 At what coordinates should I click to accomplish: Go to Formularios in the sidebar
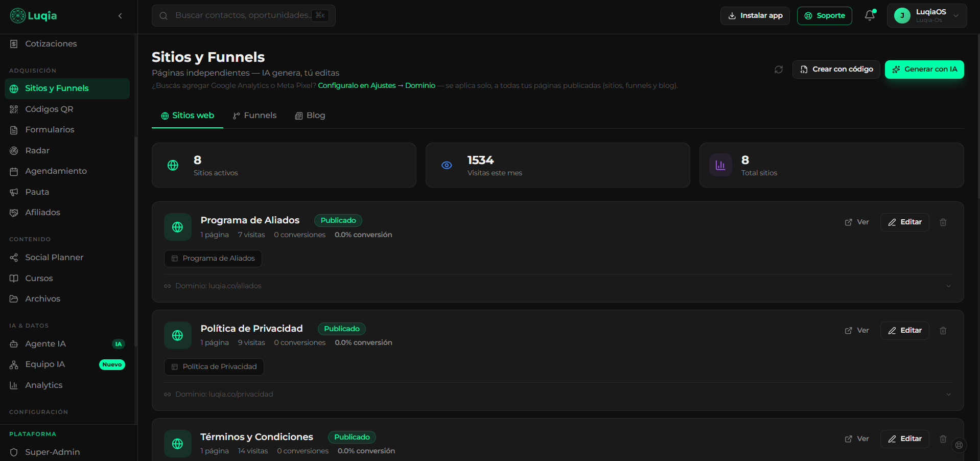pyautogui.click(x=67, y=130)
